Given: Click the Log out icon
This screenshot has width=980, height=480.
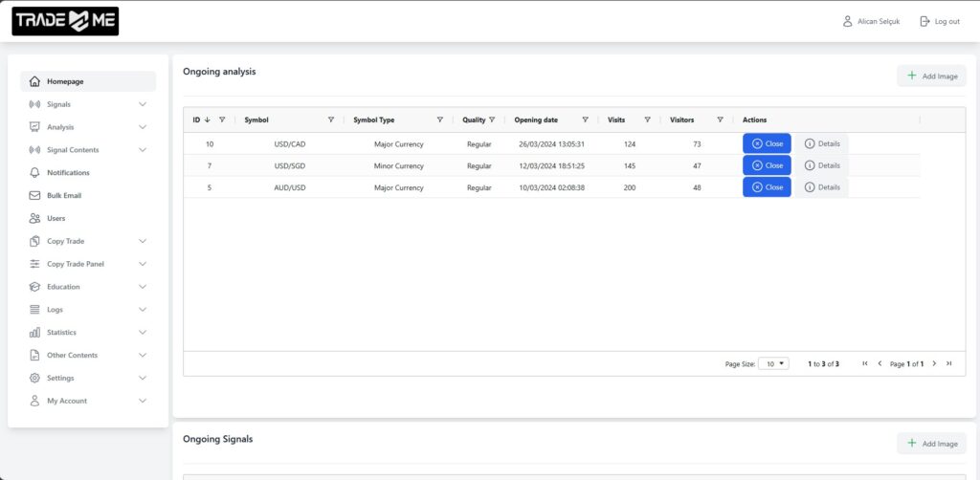Looking at the screenshot, I should click(x=924, y=21).
